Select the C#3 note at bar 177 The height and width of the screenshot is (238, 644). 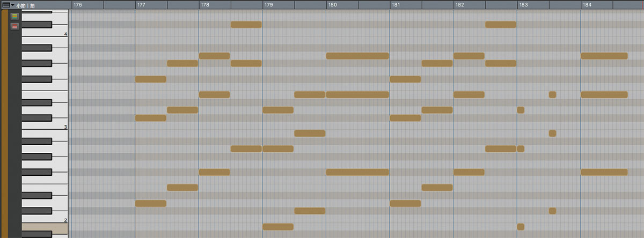click(151, 118)
